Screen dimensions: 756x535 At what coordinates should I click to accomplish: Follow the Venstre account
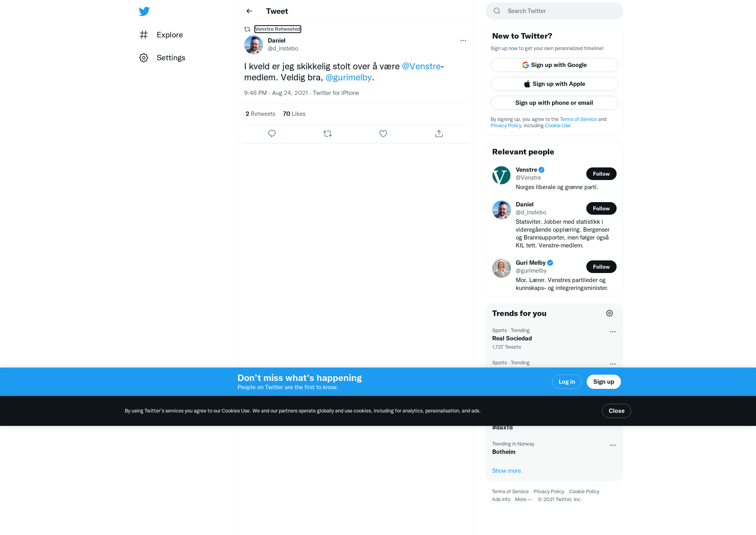[x=601, y=174]
